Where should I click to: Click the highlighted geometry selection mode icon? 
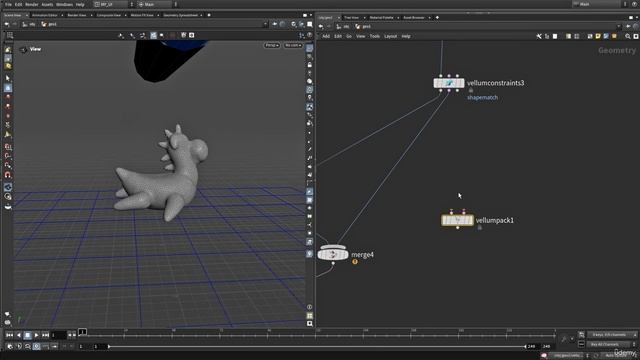coord(153,36)
